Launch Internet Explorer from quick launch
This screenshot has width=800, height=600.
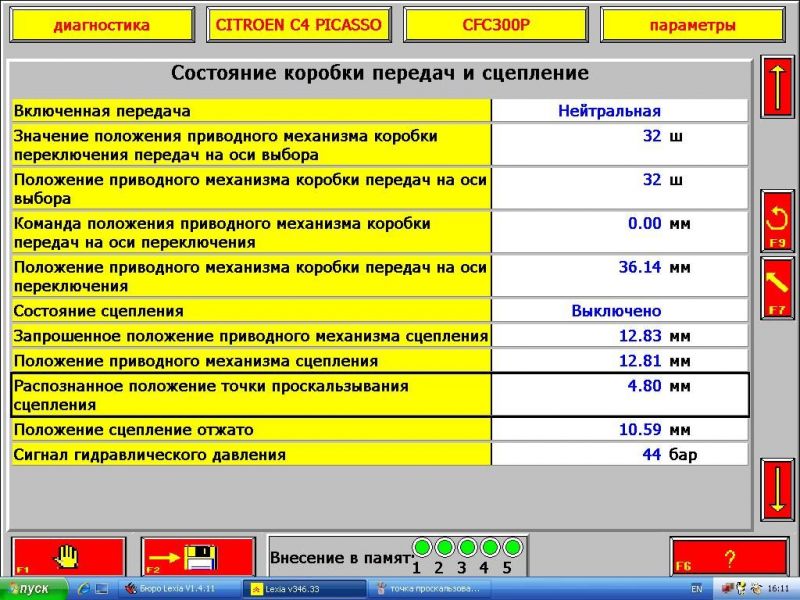click(x=85, y=589)
